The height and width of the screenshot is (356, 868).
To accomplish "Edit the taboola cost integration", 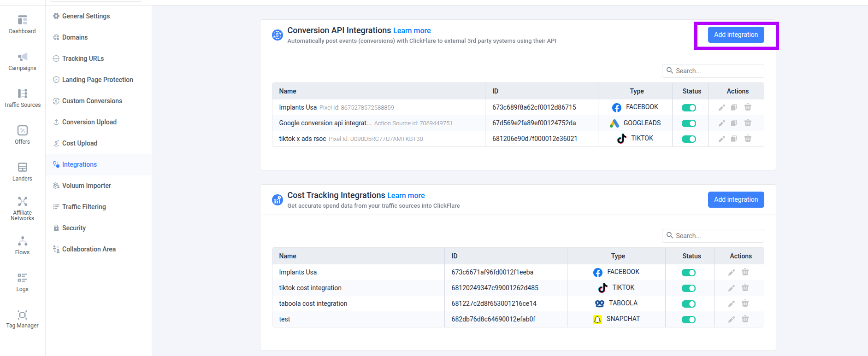I will tap(731, 303).
